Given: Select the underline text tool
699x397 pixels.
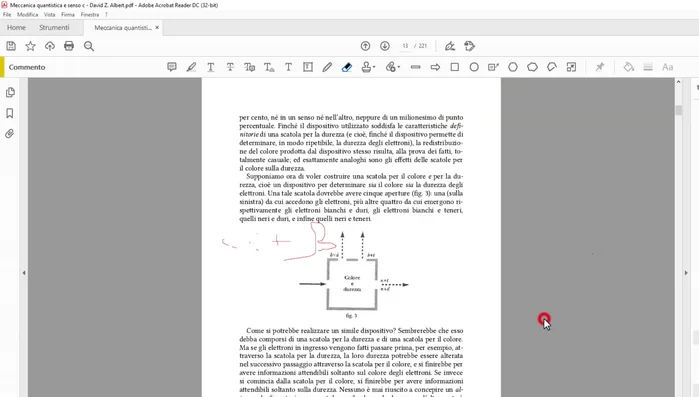Looking at the screenshot, I should click(x=210, y=67).
